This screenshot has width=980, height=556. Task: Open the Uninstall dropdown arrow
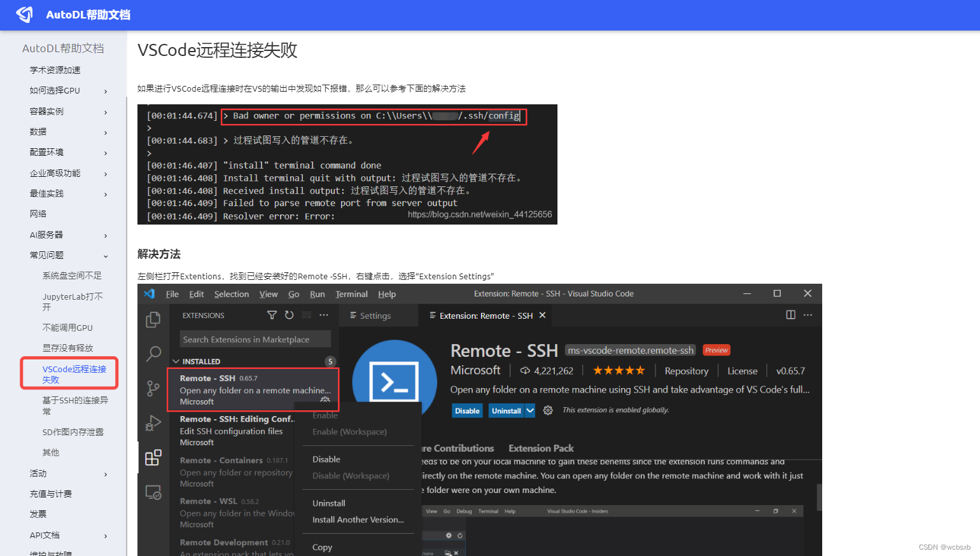pyautogui.click(x=529, y=411)
